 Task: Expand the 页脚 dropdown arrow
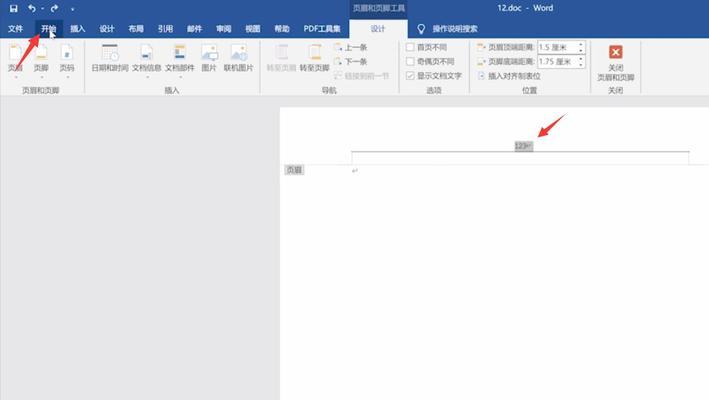click(x=42, y=77)
